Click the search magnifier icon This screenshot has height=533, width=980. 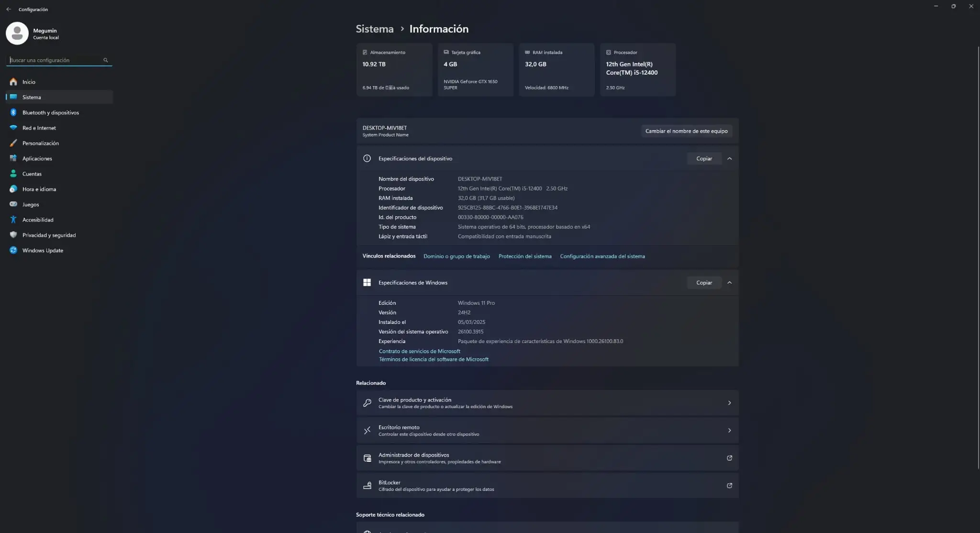tap(106, 60)
